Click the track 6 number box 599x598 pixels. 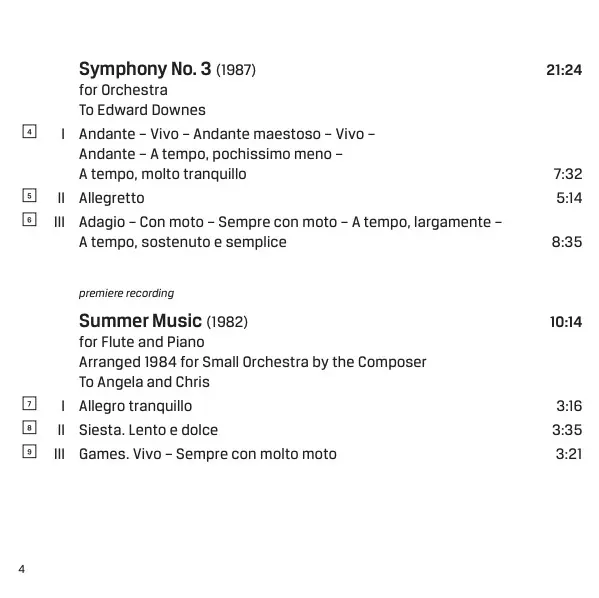point(29,219)
